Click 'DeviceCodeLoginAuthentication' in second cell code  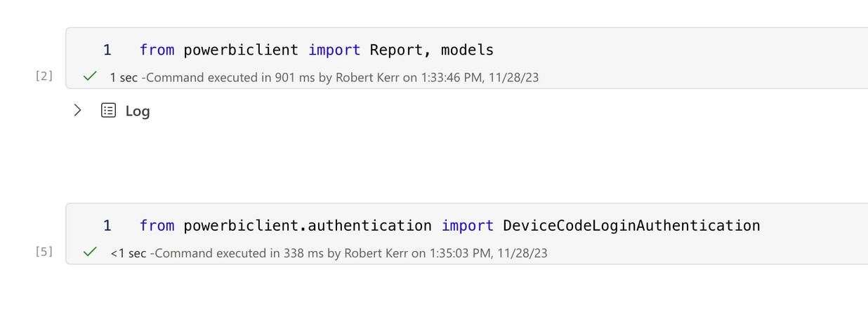pos(631,225)
